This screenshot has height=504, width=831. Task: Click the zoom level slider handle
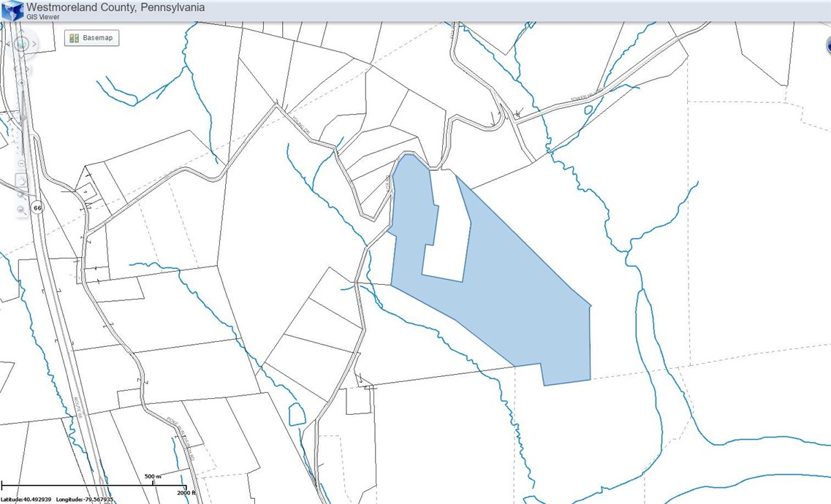tap(21, 117)
